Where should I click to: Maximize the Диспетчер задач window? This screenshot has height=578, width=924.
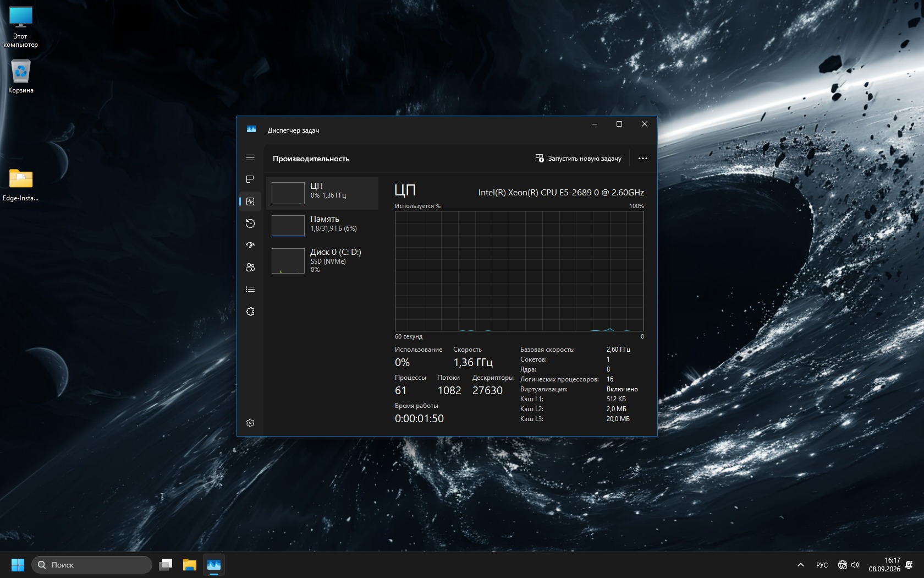[x=619, y=124]
